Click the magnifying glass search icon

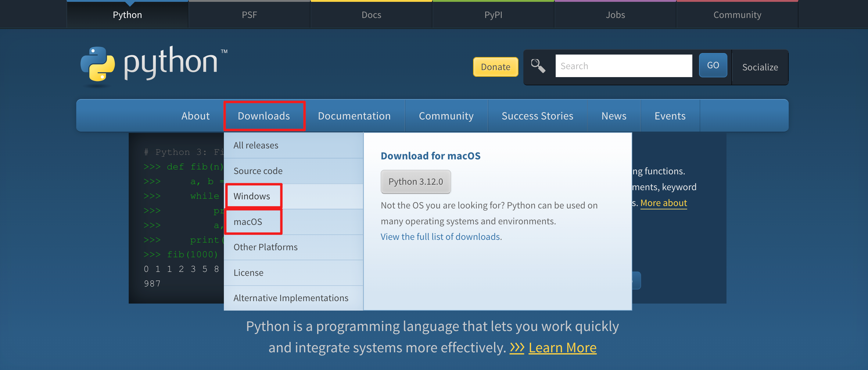tap(538, 66)
